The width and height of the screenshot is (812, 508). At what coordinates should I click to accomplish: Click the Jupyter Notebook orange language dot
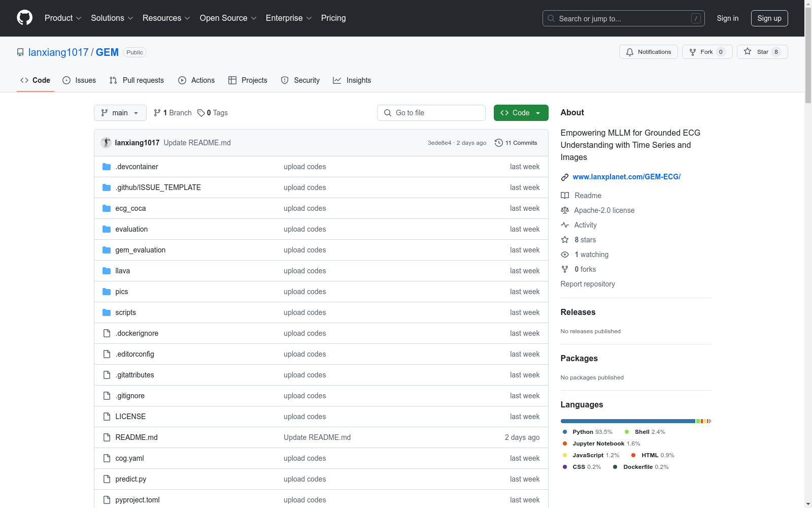[x=565, y=443]
